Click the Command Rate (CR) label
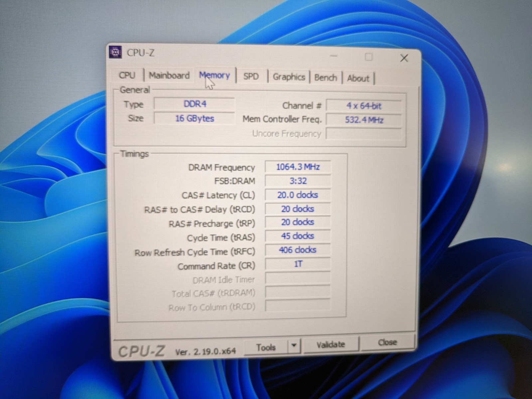532x399 pixels. pyautogui.click(x=216, y=266)
